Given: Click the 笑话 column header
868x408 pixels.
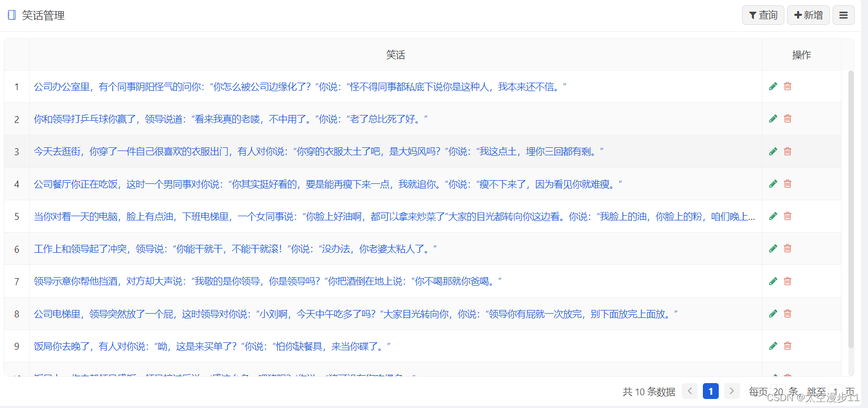Looking at the screenshot, I should 395,55.
